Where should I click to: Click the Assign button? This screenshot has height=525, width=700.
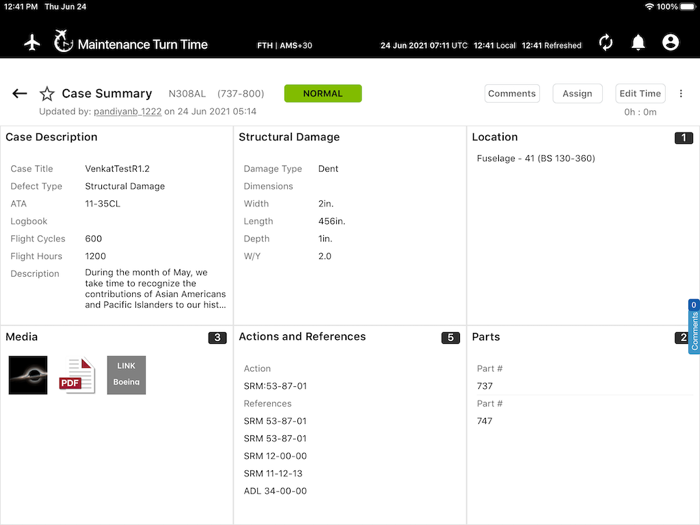(577, 93)
